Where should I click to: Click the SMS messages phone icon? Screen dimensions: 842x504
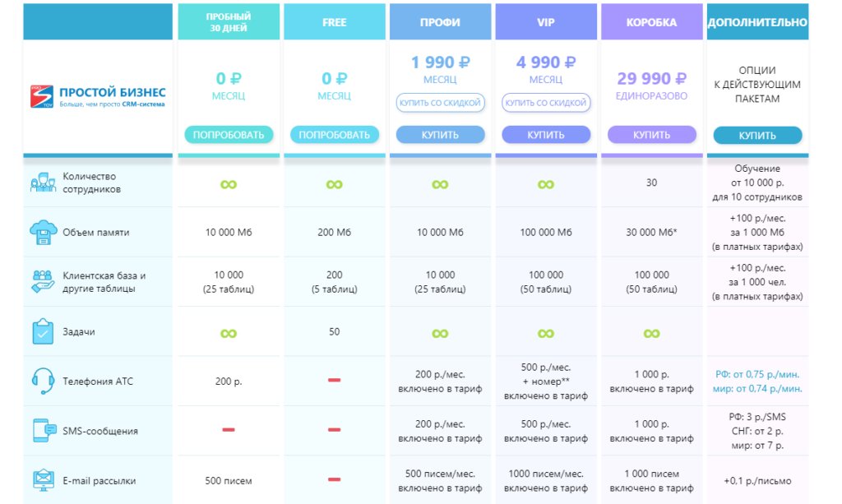point(42,431)
